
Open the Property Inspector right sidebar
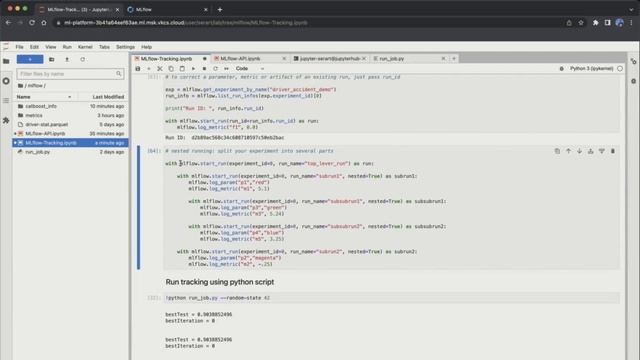[633, 61]
